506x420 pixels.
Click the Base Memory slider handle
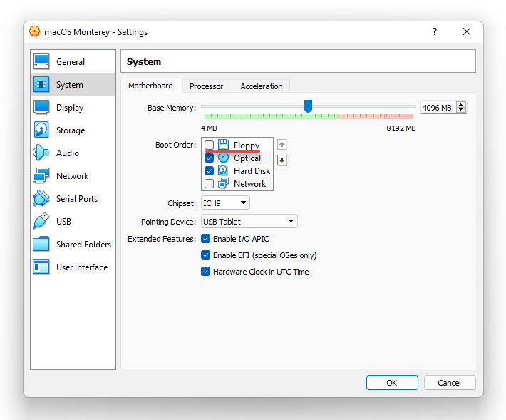click(308, 106)
